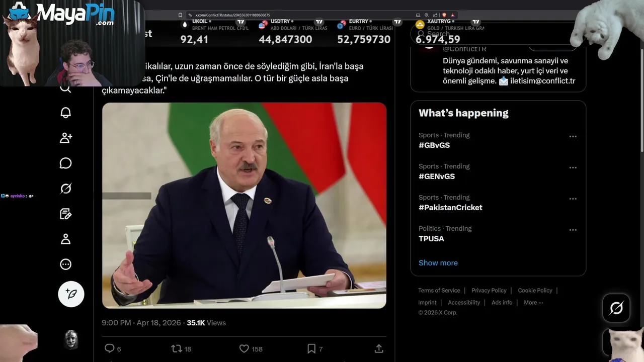Click the reply icon under the post
This screenshot has height=362, width=644.
click(x=109, y=348)
